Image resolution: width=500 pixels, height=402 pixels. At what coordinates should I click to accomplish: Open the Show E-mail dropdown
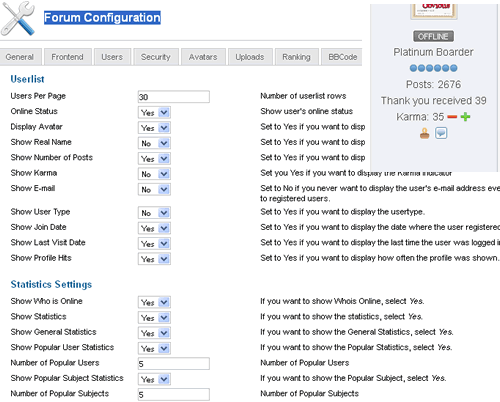[154, 189]
